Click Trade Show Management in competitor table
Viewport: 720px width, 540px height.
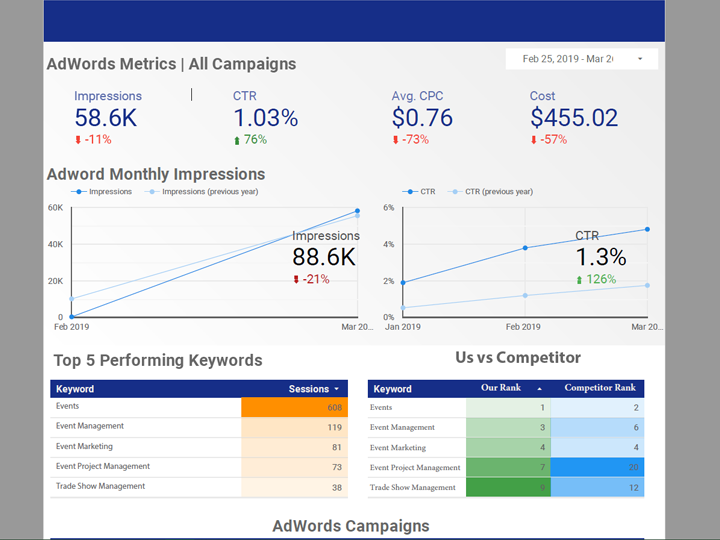pos(412,488)
